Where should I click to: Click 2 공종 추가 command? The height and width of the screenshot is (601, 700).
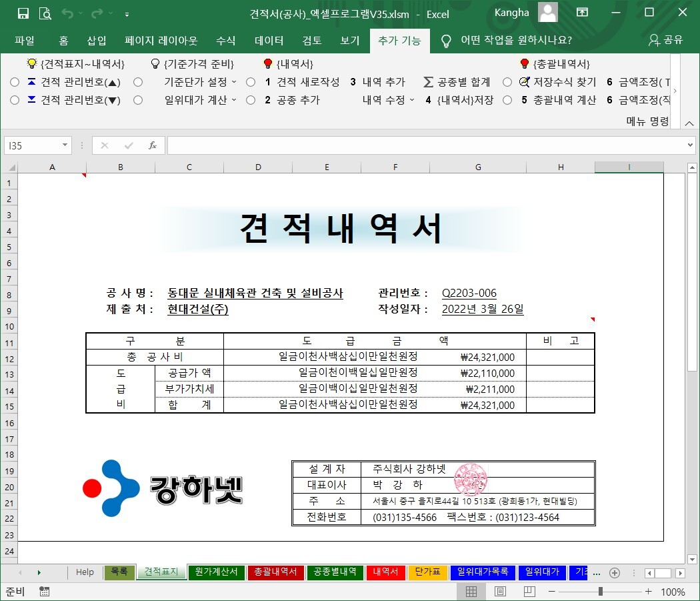[292, 100]
